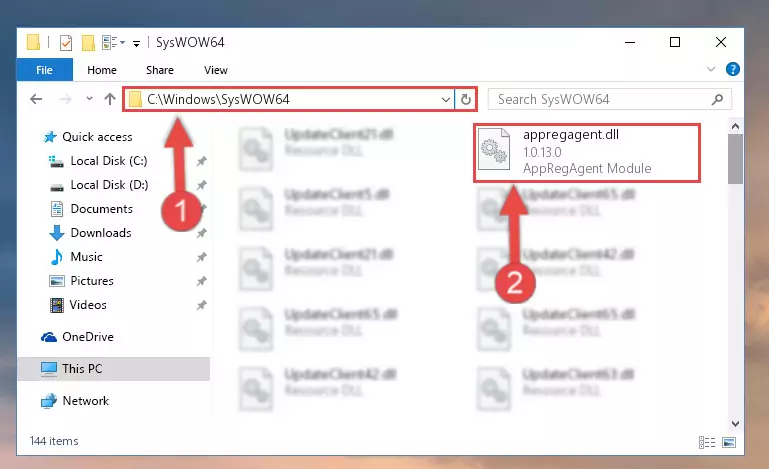
Task: Click the This PC monitor icon
Action: pyautogui.click(x=49, y=369)
